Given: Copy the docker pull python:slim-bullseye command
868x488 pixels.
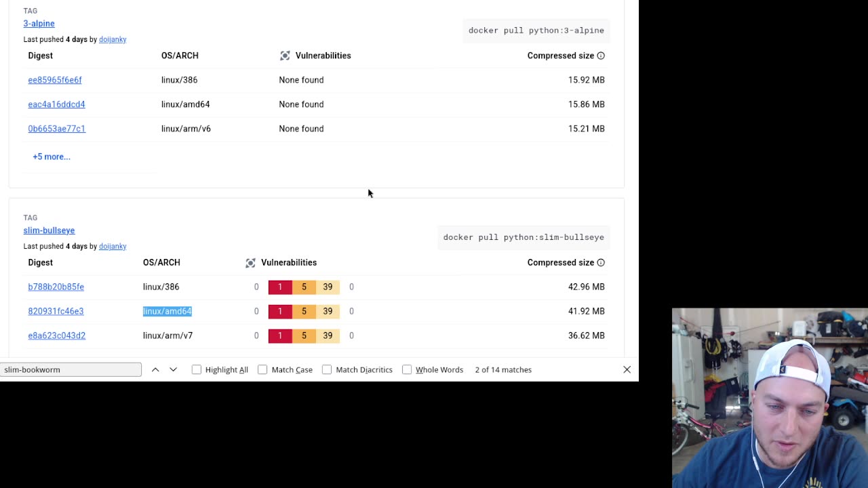Looking at the screenshot, I should click(x=523, y=237).
